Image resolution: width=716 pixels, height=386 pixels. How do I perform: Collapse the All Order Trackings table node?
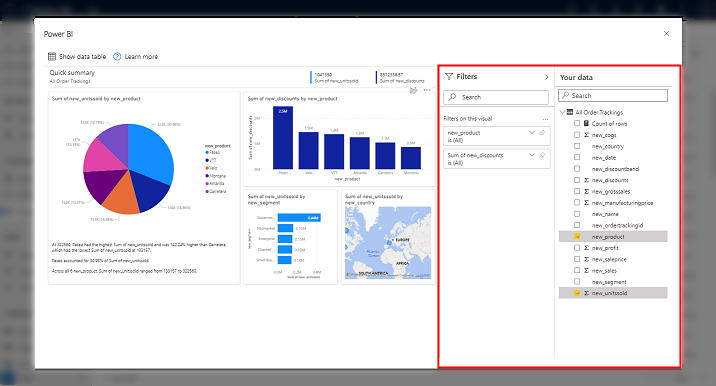click(x=562, y=112)
